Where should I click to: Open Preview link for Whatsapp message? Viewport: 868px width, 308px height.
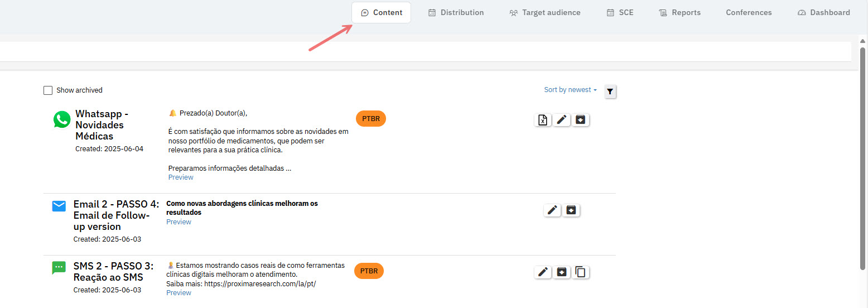pos(181,177)
